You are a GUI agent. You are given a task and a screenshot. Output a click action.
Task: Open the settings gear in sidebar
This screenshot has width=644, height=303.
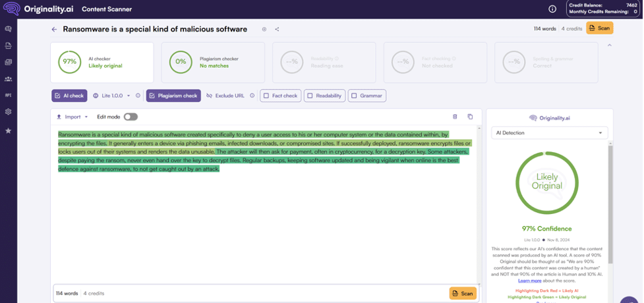pos(8,112)
